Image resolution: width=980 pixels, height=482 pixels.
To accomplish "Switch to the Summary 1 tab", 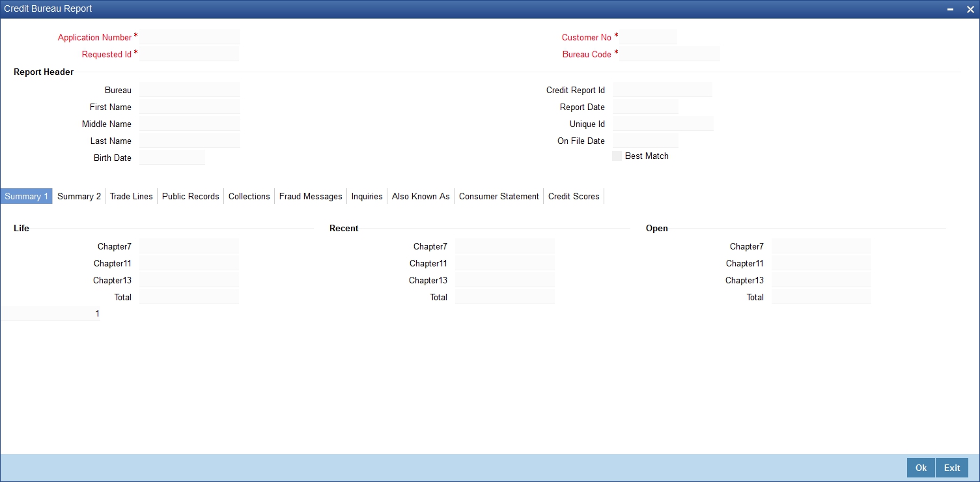I will [27, 196].
